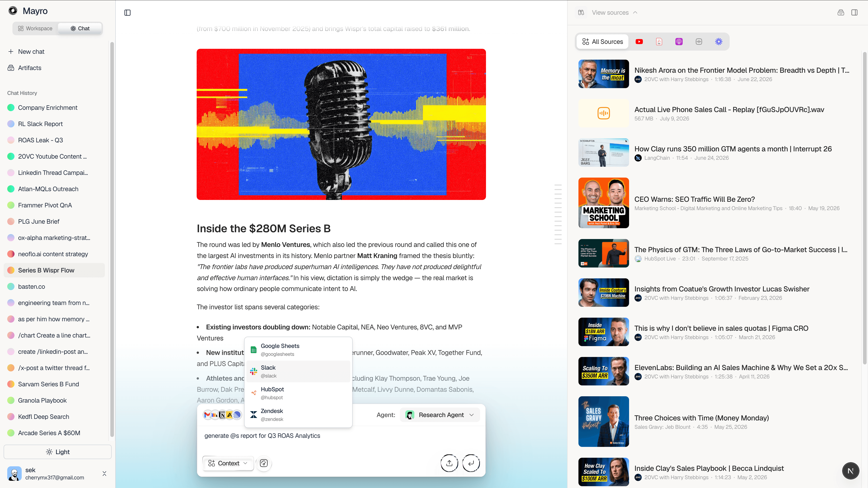Screen dimensions: 868x488
Task: Hide the right sources panel icon
Action: coord(854,12)
